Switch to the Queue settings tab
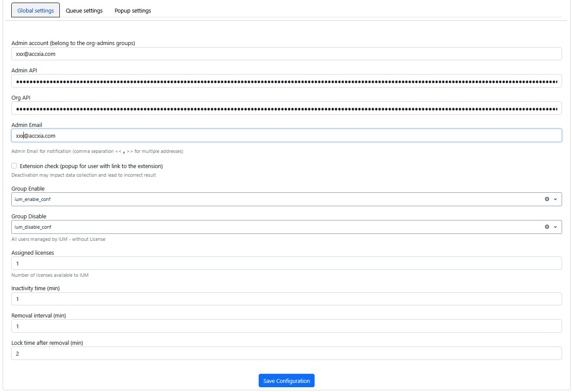 coord(84,10)
